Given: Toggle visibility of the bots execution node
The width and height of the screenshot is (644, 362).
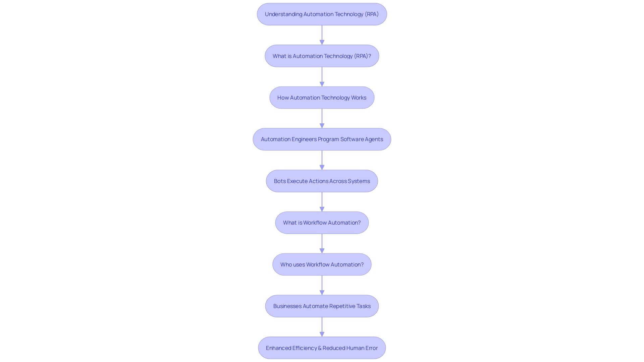Looking at the screenshot, I should [x=322, y=181].
